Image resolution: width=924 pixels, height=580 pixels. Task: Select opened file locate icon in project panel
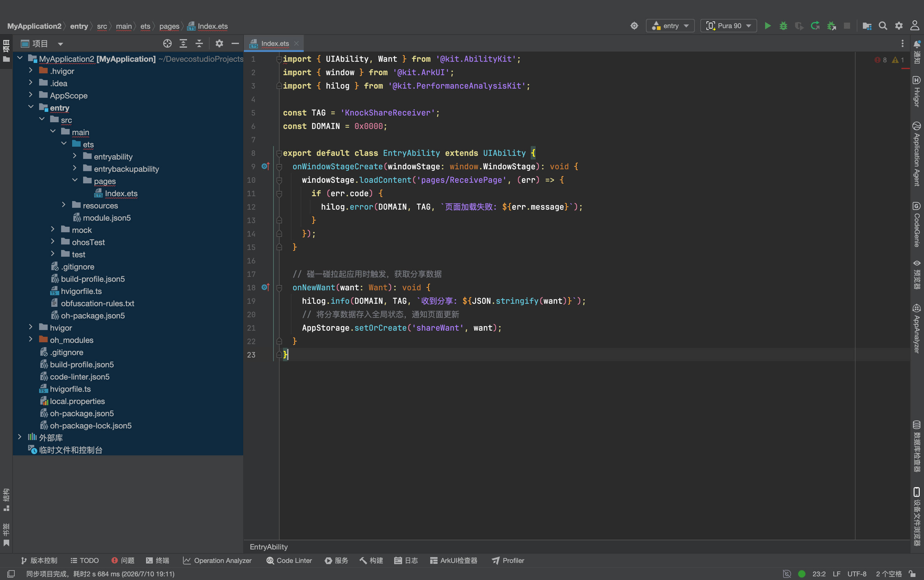coord(167,43)
